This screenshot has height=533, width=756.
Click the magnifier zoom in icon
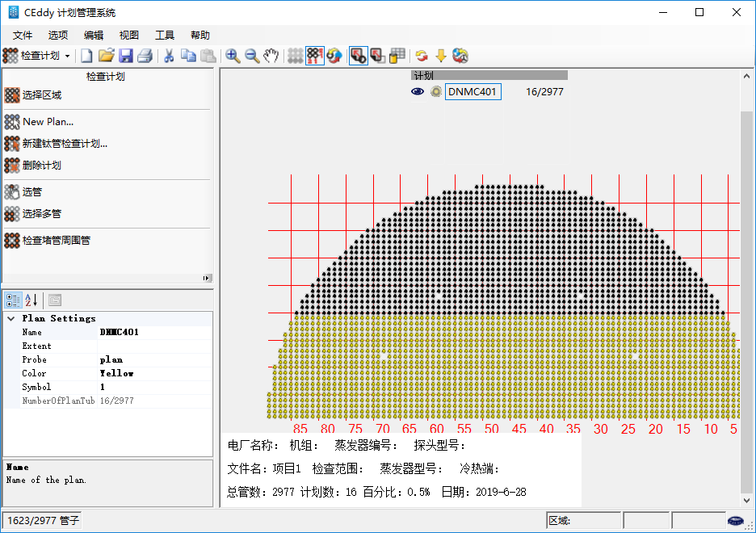233,56
